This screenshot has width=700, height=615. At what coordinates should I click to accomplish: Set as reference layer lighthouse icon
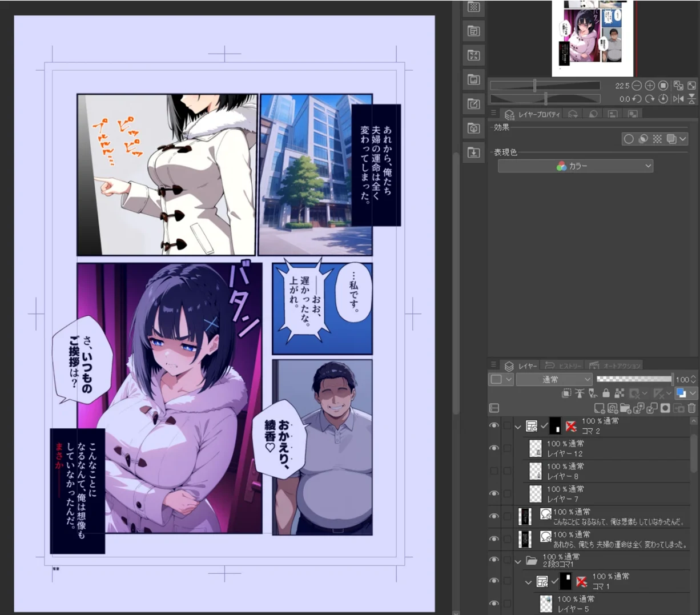click(x=580, y=393)
